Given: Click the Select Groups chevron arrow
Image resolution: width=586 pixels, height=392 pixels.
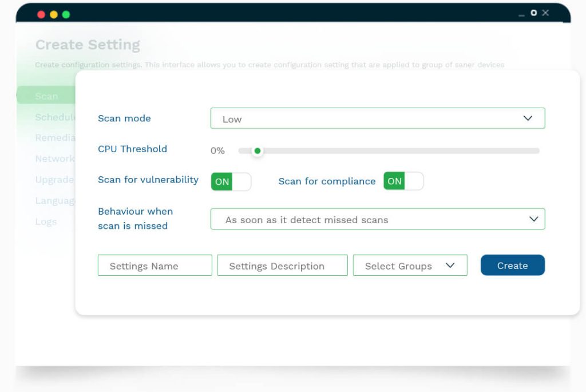Looking at the screenshot, I should tap(450, 266).
